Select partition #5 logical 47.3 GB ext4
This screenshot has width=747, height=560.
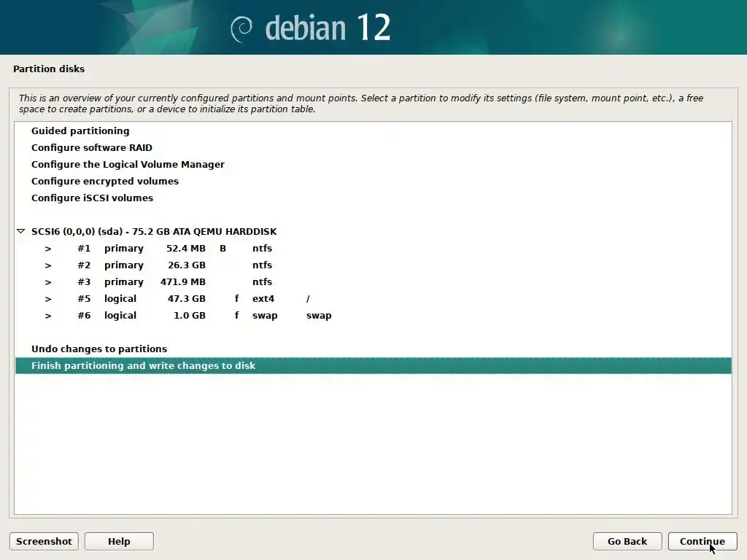[373, 298]
